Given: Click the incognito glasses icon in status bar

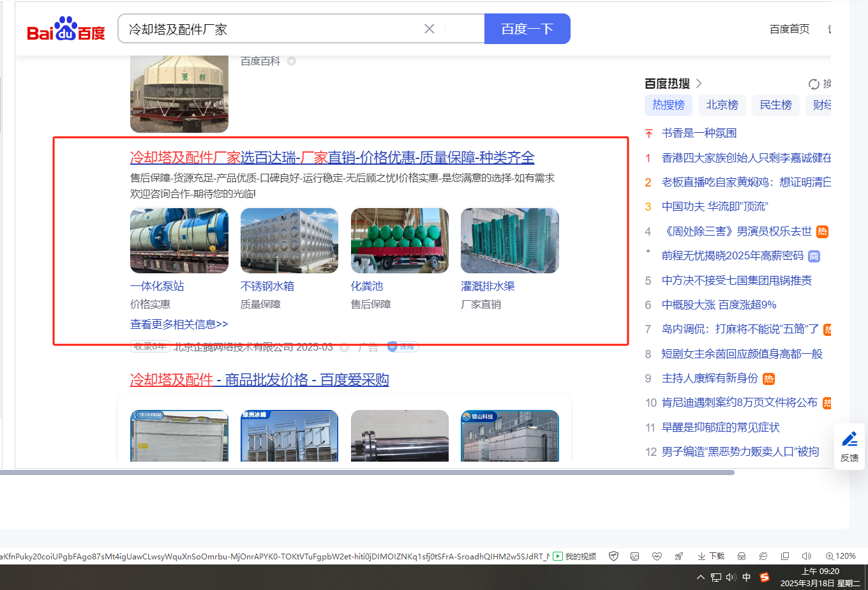Looking at the screenshot, I should coord(742,556).
